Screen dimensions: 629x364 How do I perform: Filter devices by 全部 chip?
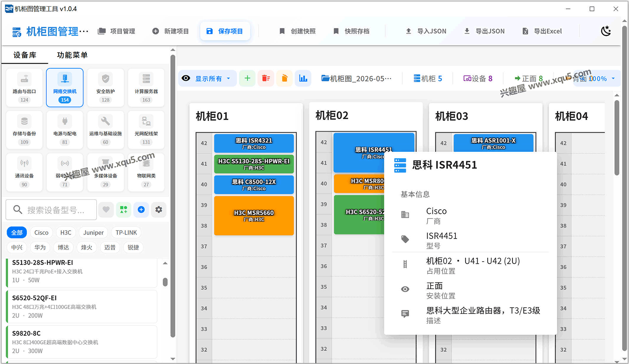point(17,232)
